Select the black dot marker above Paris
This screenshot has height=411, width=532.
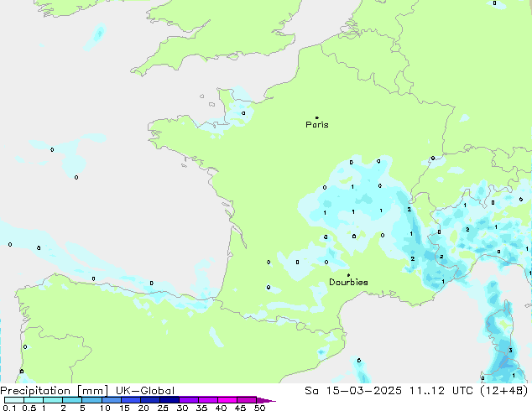click(x=317, y=117)
